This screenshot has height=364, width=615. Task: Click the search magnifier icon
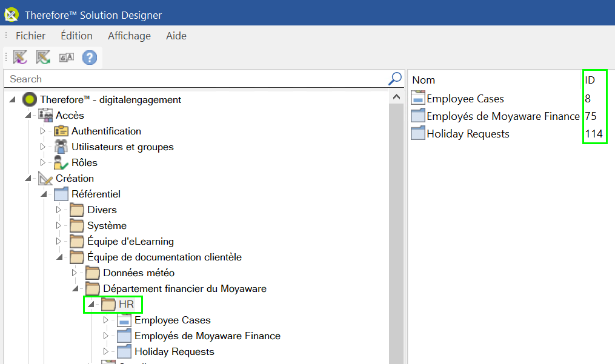point(395,79)
